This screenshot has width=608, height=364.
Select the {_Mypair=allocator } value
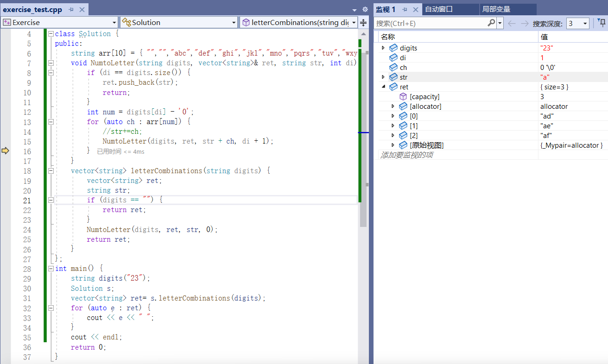[x=571, y=145]
